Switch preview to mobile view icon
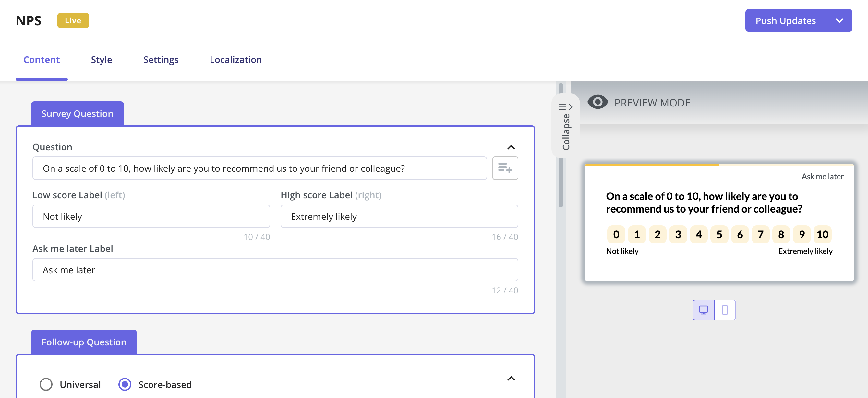 tap(725, 310)
